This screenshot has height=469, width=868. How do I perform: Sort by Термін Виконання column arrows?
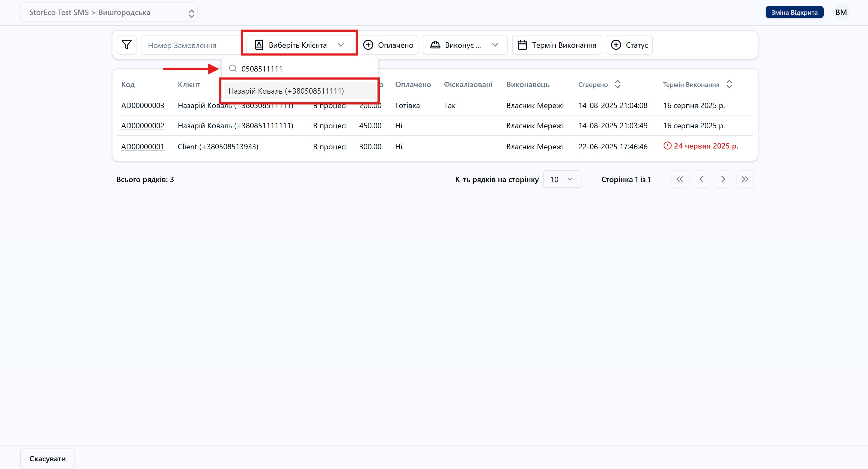[729, 84]
